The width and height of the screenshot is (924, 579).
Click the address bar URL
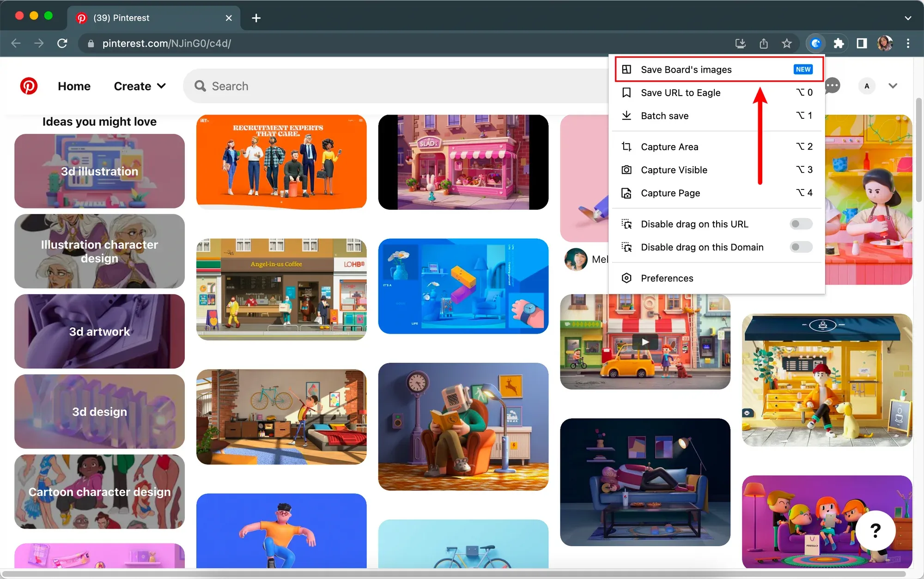[167, 43]
